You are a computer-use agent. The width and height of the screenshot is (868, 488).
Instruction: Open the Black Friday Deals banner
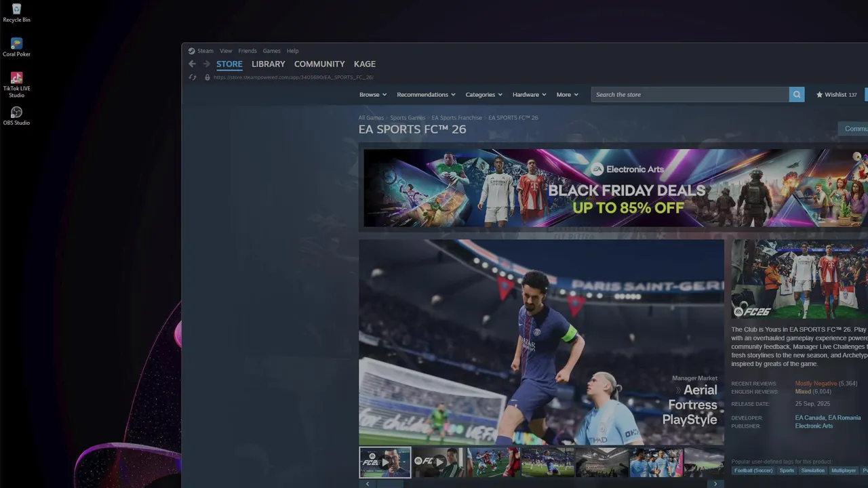(616, 188)
